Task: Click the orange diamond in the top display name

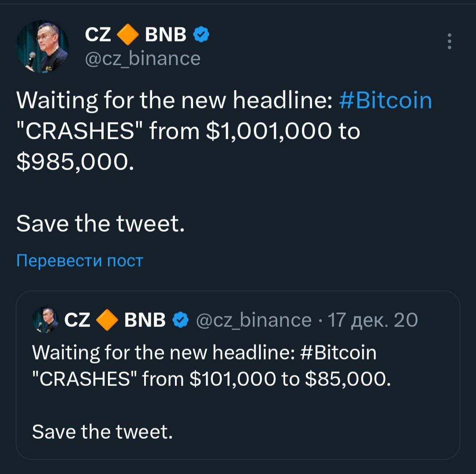Action: (128, 35)
